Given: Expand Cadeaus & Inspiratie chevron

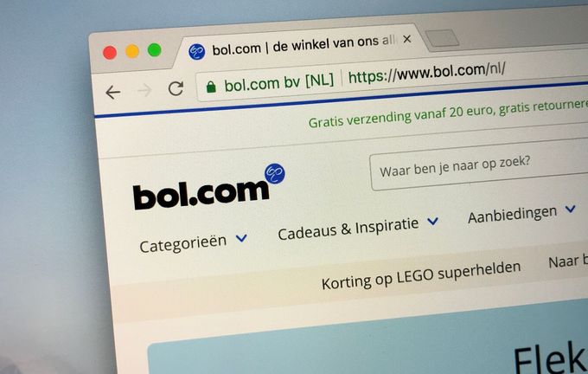Looking at the screenshot, I should click(432, 221).
